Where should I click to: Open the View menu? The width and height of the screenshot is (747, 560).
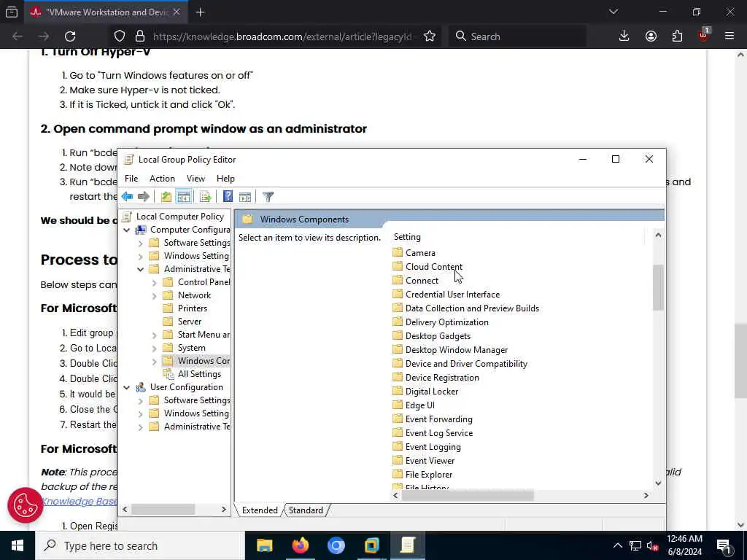pos(196,179)
